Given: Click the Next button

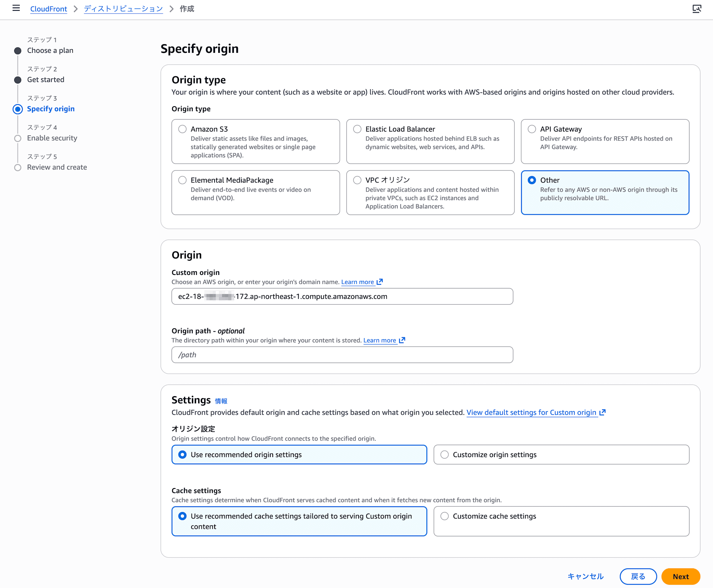Looking at the screenshot, I should tap(681, 577).
